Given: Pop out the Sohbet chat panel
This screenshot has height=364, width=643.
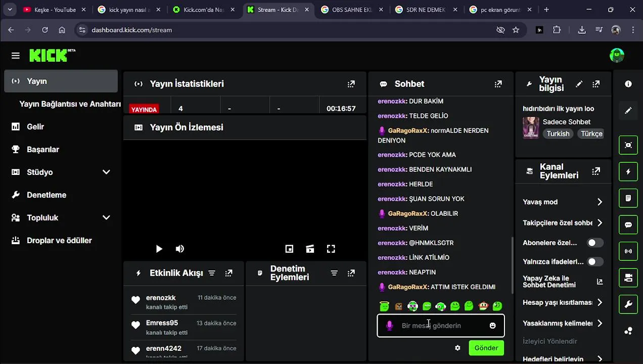Looking at the screenshot, I should pos(498,84).
